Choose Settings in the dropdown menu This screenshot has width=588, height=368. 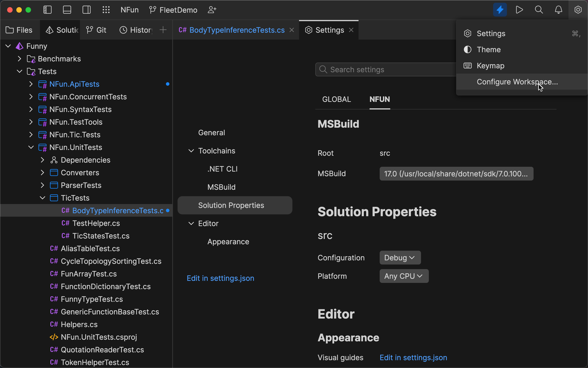coord(522,33)
